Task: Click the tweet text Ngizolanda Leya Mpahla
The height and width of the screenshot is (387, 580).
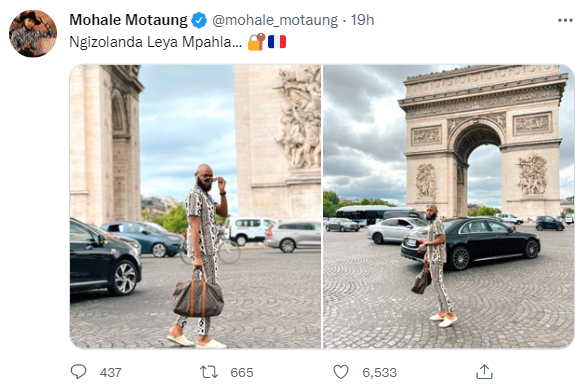Action: tap(155, 42)
